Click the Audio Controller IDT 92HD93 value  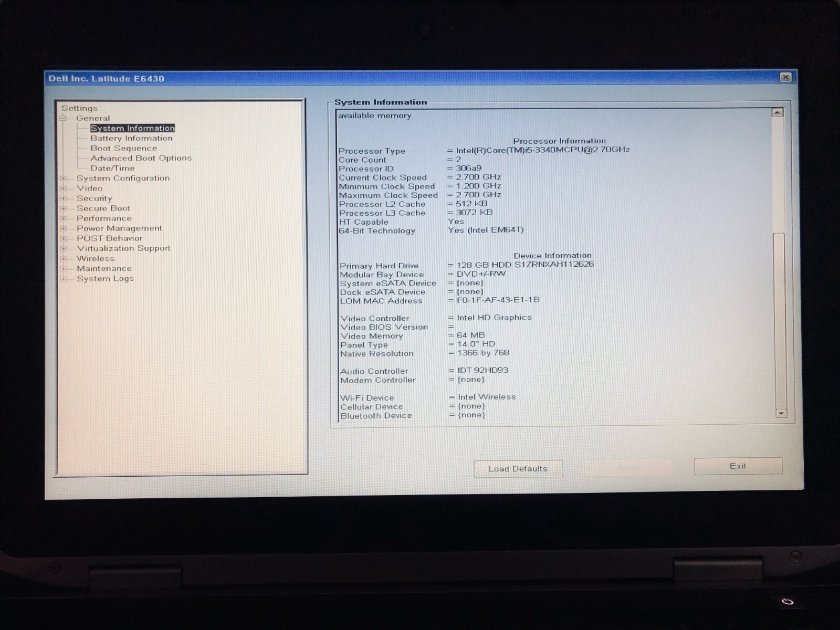[x=482, y=370]
